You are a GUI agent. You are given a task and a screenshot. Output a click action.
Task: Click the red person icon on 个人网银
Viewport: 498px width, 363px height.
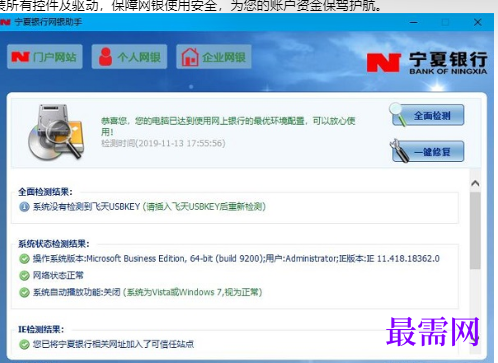coord(105,57)
